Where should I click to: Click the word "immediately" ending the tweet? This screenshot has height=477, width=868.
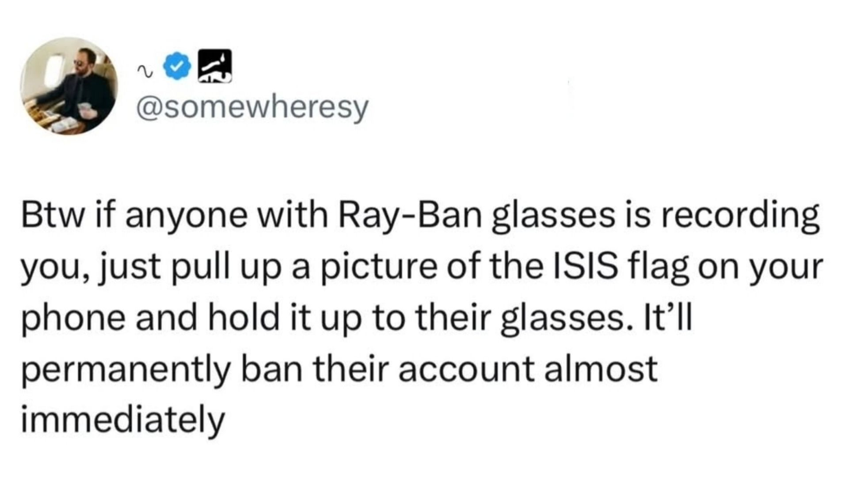123,419
